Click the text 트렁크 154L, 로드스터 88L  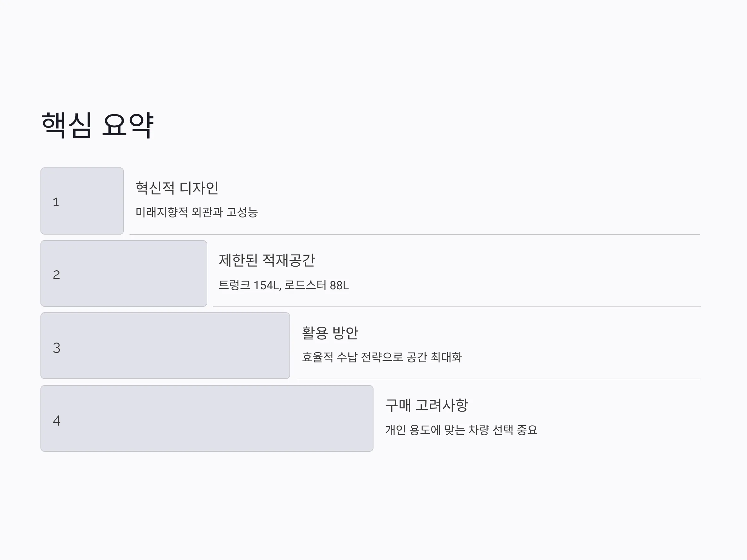tap(284, 285)
